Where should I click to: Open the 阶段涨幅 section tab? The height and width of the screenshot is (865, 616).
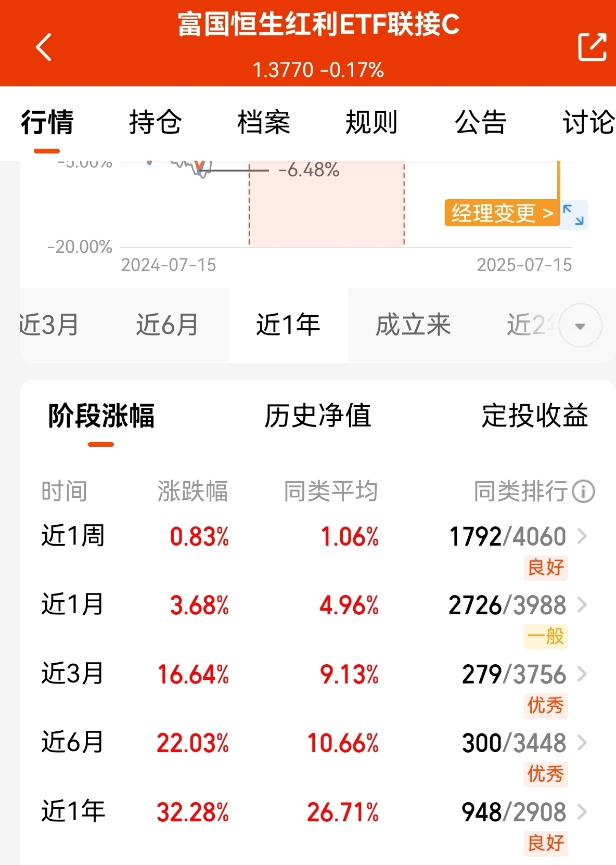(x=101, y=416)
